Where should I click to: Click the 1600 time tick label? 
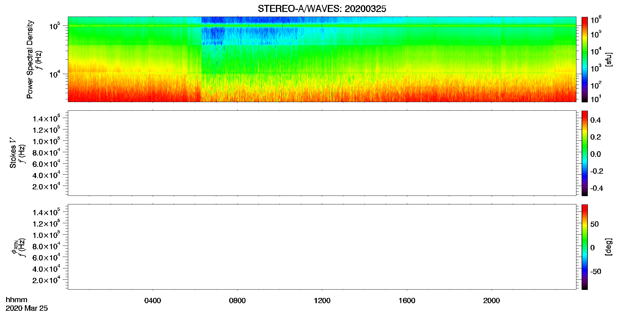point(407,301)
